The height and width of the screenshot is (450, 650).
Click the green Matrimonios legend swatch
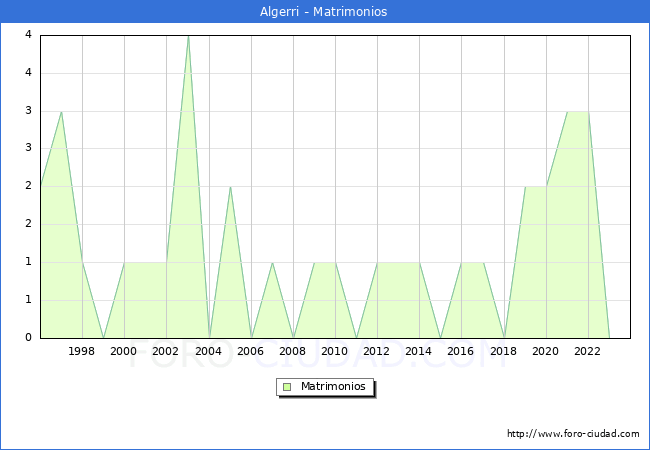pyautogui.click(x=287, y=387)
